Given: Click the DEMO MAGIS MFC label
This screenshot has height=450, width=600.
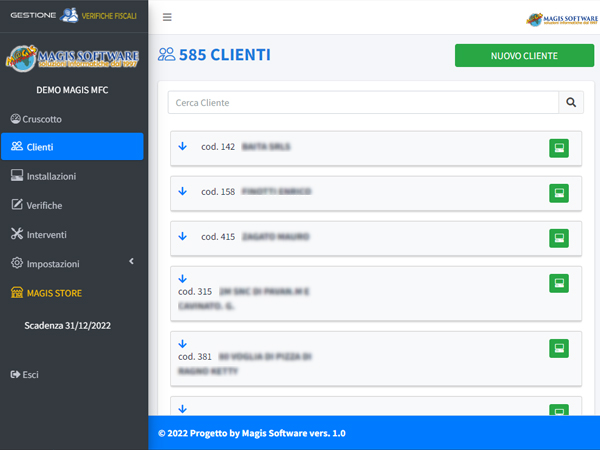Looking at the screenshot, I should pyautogui.click(x=72, y=90).
